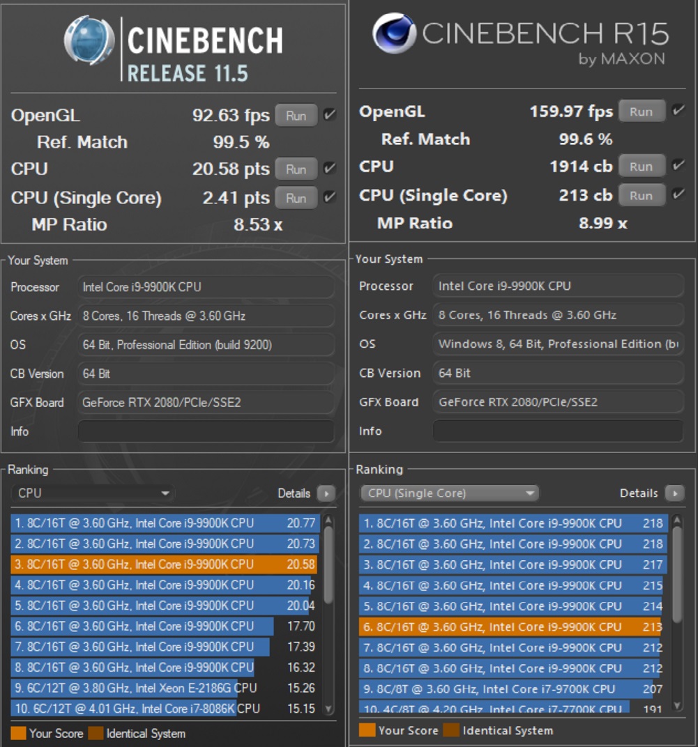Image resolution: width=700 pixels, height=747 pixels.
Task: Click scroll-up arrow in Cinebench 11.5 ranking
Action: (x=329, y=521)
